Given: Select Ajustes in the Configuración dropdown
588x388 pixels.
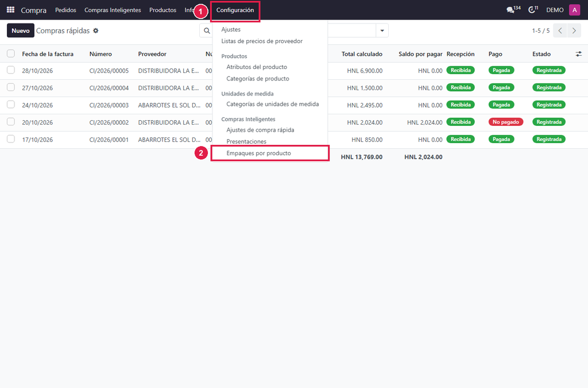Looking at the screenshot, I should pyautogui.click(x=231, y=29).
